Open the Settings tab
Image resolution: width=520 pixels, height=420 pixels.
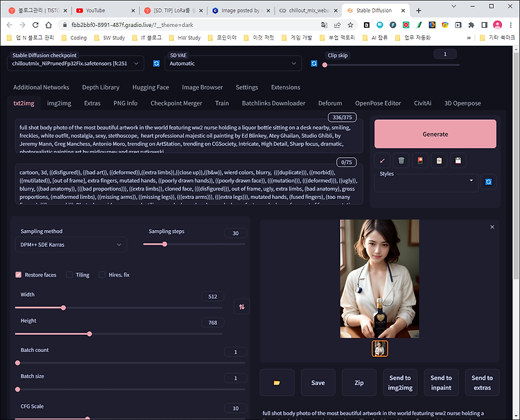(247, 87)
